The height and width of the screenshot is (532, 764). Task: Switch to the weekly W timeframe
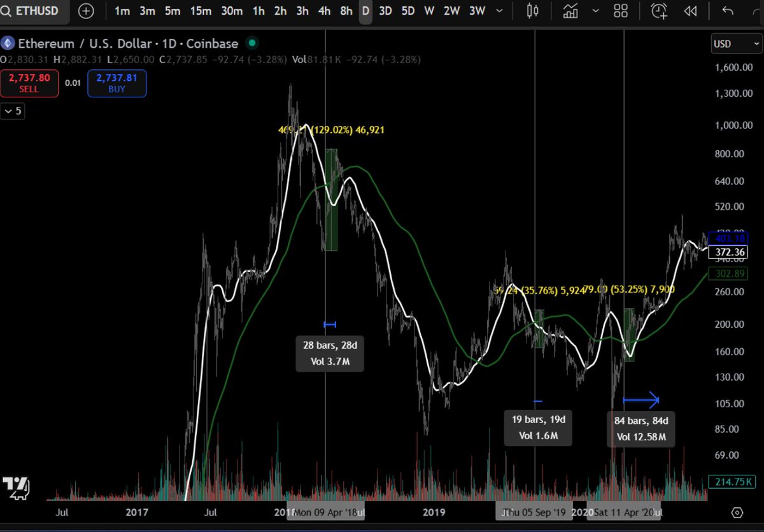tap(429, 11)
